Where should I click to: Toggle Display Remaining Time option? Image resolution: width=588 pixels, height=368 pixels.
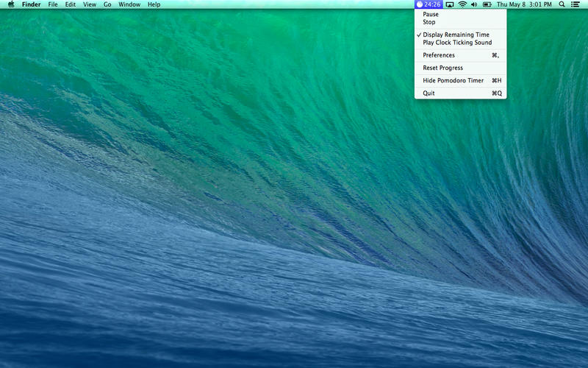[456, 35]
